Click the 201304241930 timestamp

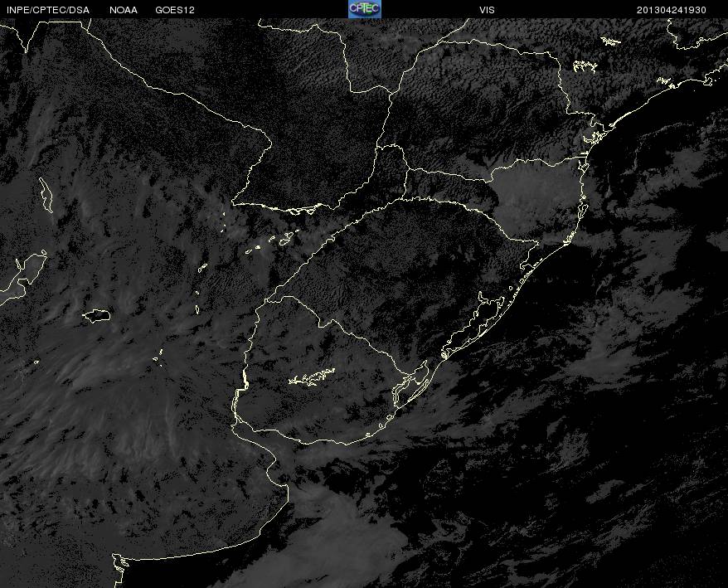[x=672, y=10]
